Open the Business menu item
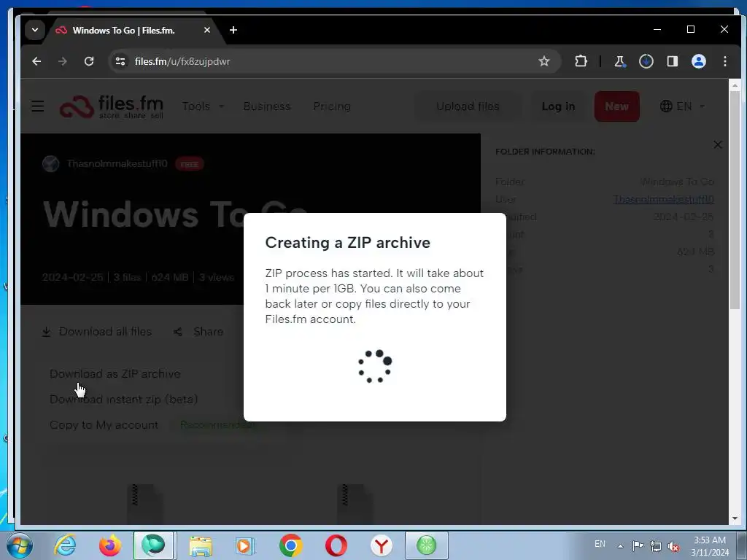The width and height of the screenshot is (747, 560). (267, 106)
